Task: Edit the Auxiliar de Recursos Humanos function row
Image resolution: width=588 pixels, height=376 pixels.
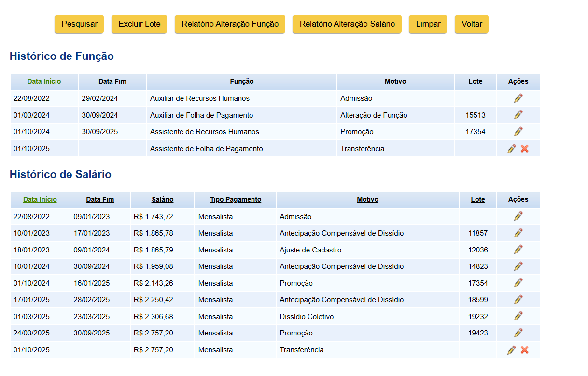Action: [518, 98]
